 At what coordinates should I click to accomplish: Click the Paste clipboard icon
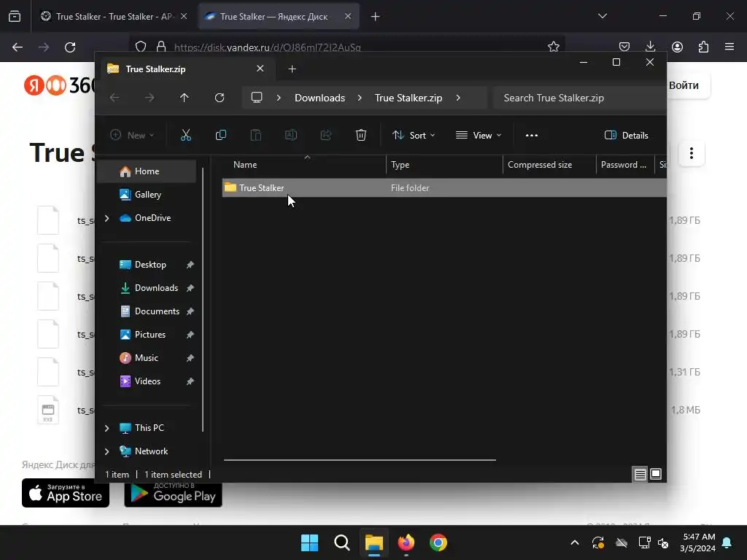click(256, 135)
